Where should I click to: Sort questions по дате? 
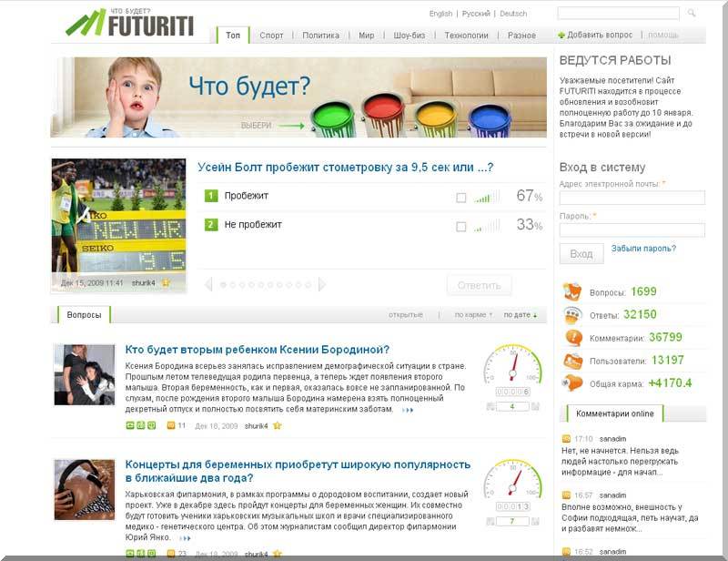click(520, 315)
